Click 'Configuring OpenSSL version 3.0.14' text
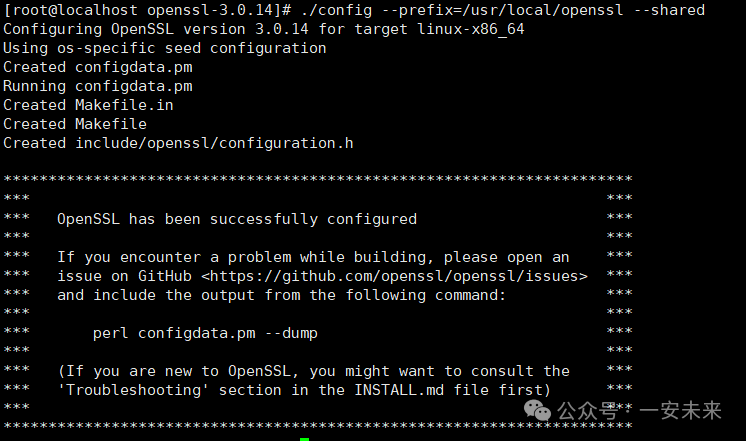Screen dimensions: 746x441 tap(164, 29)
